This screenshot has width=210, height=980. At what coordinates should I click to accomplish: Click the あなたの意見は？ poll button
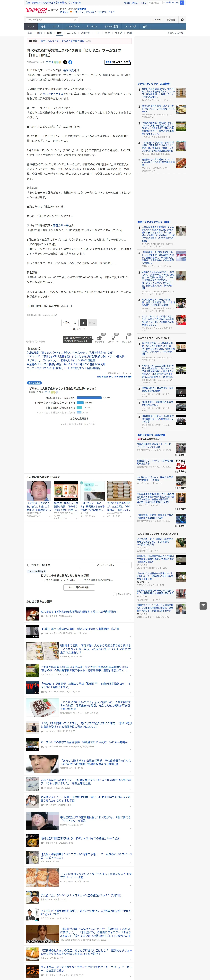[79, 418]
